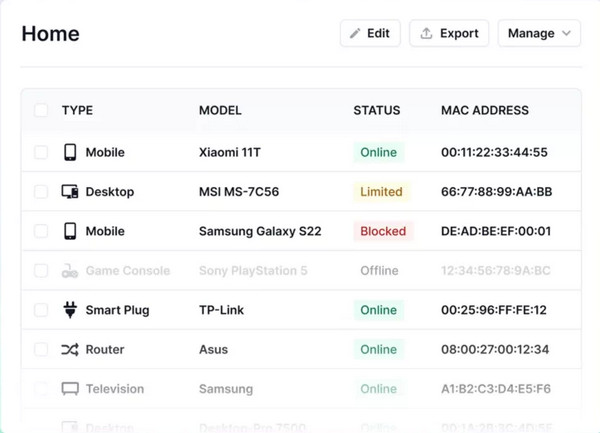Click the Router type label
The image size is (600, 433).
(105, 349)
